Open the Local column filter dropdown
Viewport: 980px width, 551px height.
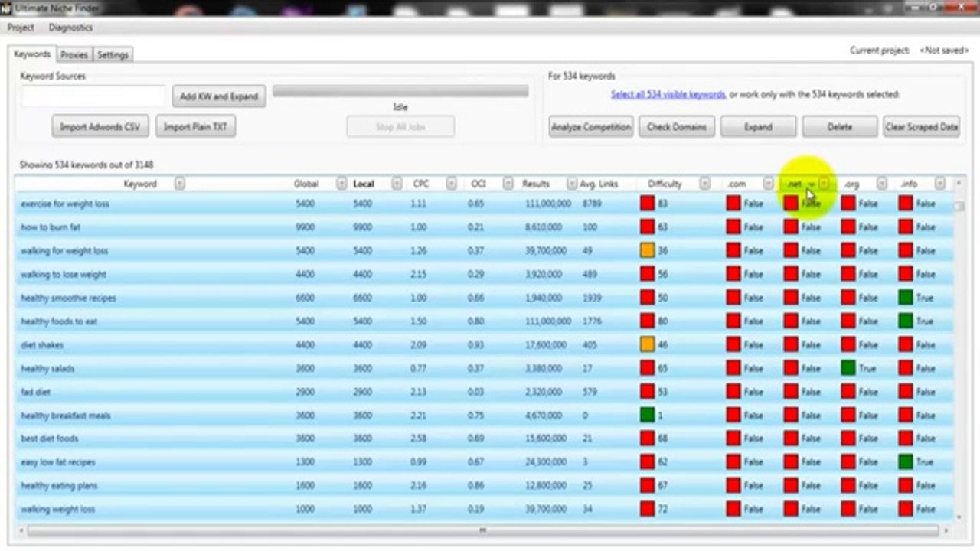(397, 184)
